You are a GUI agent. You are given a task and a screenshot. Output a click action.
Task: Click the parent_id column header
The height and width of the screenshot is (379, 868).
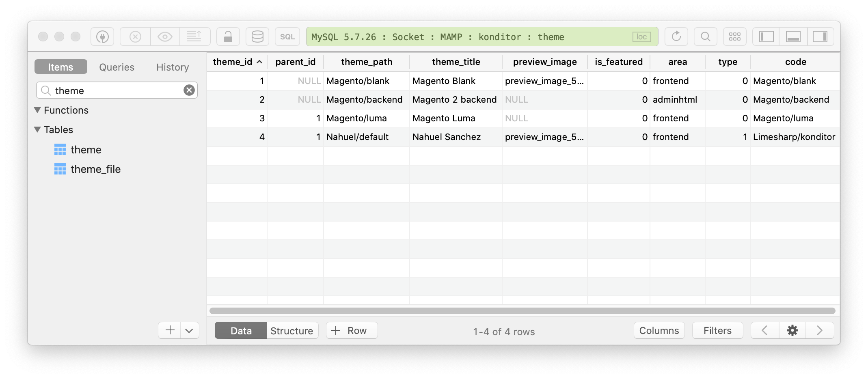(296, 62)
